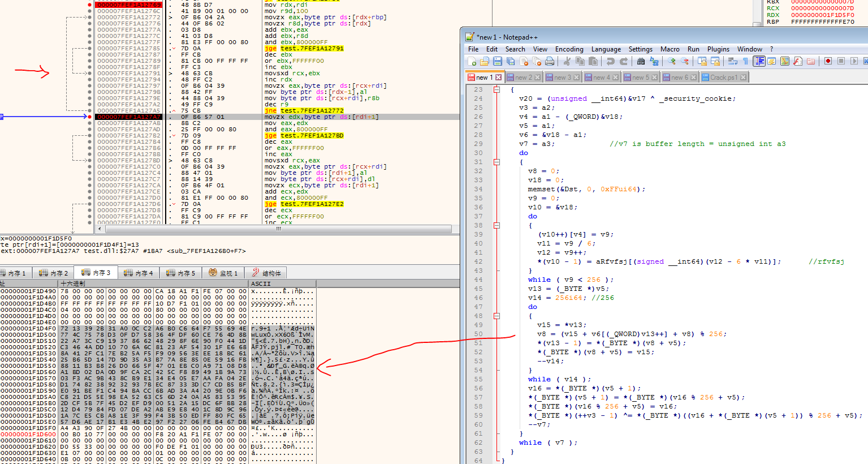Start macro recording with the red dot icon
The height and width of the screenshot is (464, 868).
click(x=828, y=61)
